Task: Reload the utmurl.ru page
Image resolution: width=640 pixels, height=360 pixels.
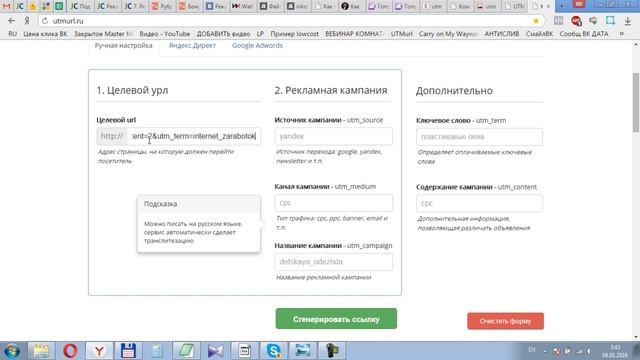Action: [45, 21]
